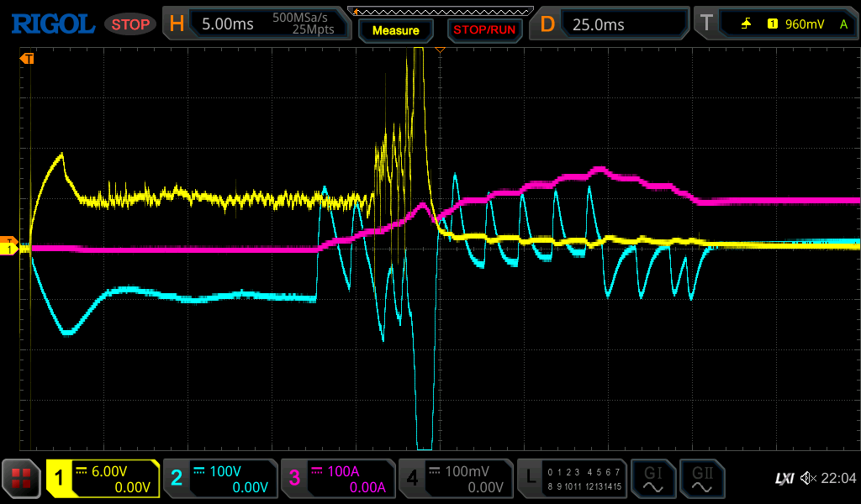The image size is (861, 504).
Task: Click the RIGOL logo
Action: click(x=52, y=24)
